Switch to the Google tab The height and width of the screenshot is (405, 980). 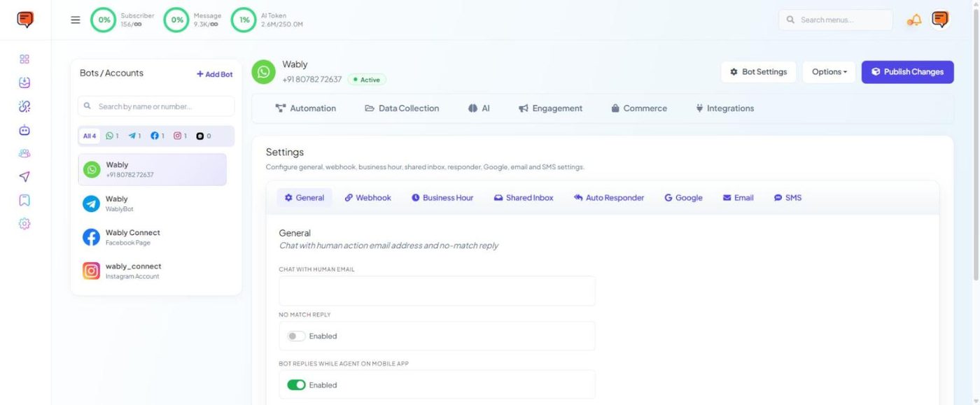(683, 198)
